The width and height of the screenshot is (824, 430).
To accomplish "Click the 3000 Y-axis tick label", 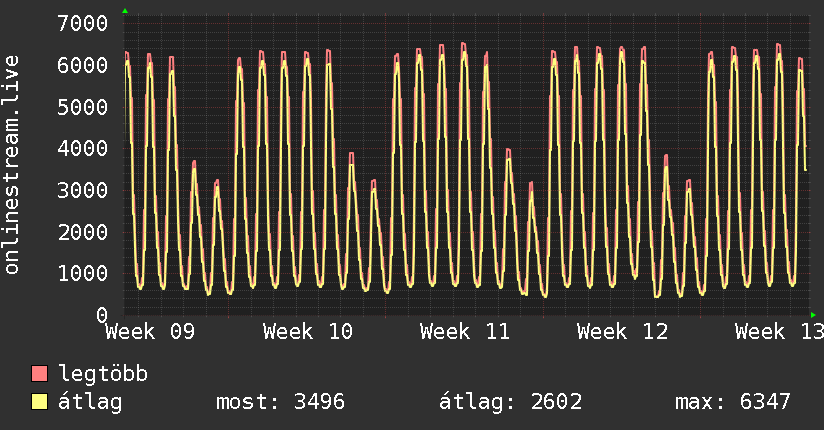I will pyautogui.click(x=83, y=190).
